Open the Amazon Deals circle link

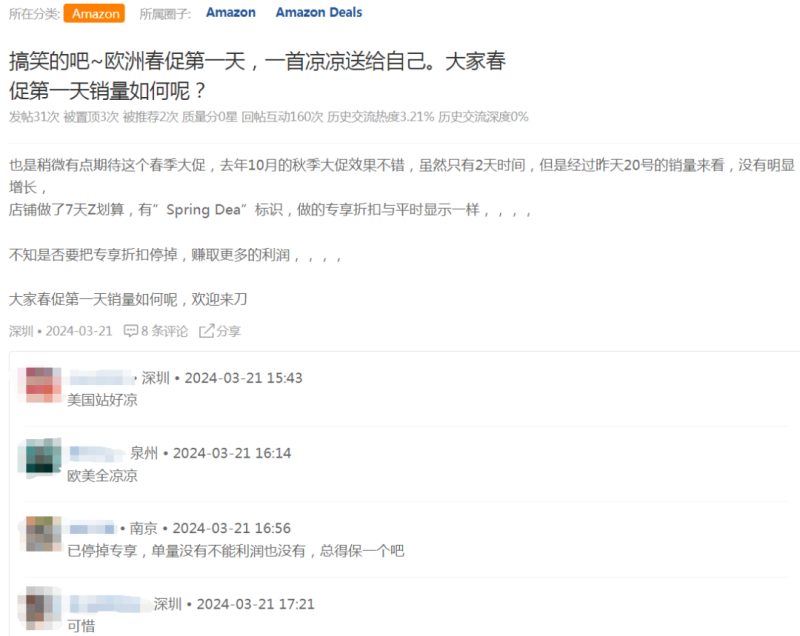pos(318,13)
